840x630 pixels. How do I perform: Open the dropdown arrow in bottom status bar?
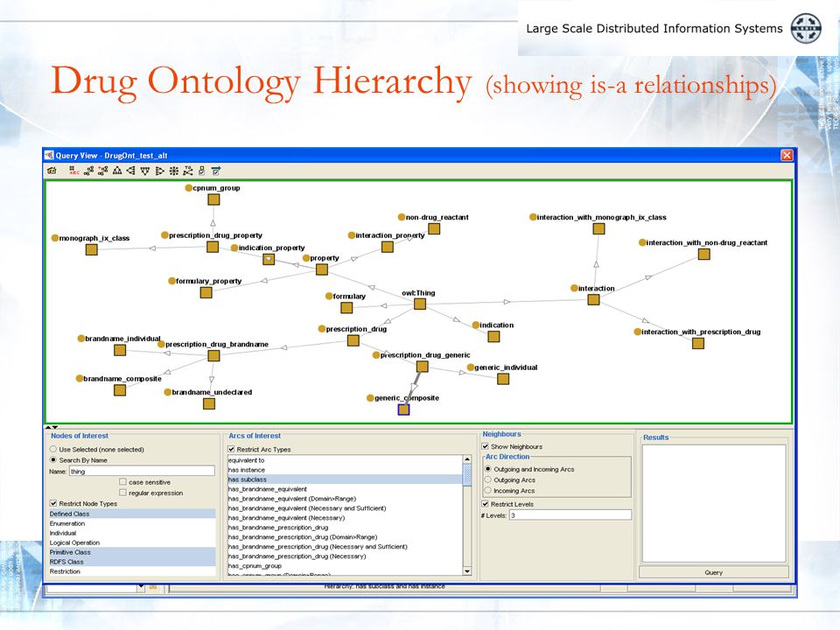pos(141,587)
